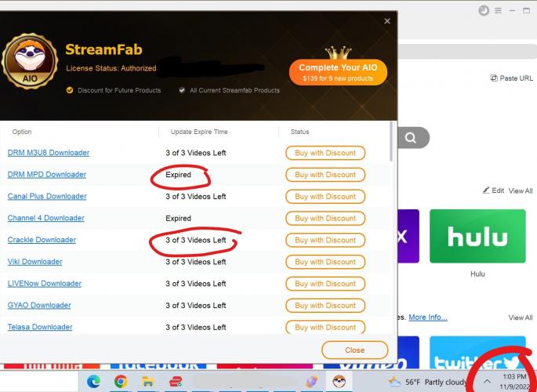
Task: Click the Close button at dialog bottom
Action: point(354,350)
